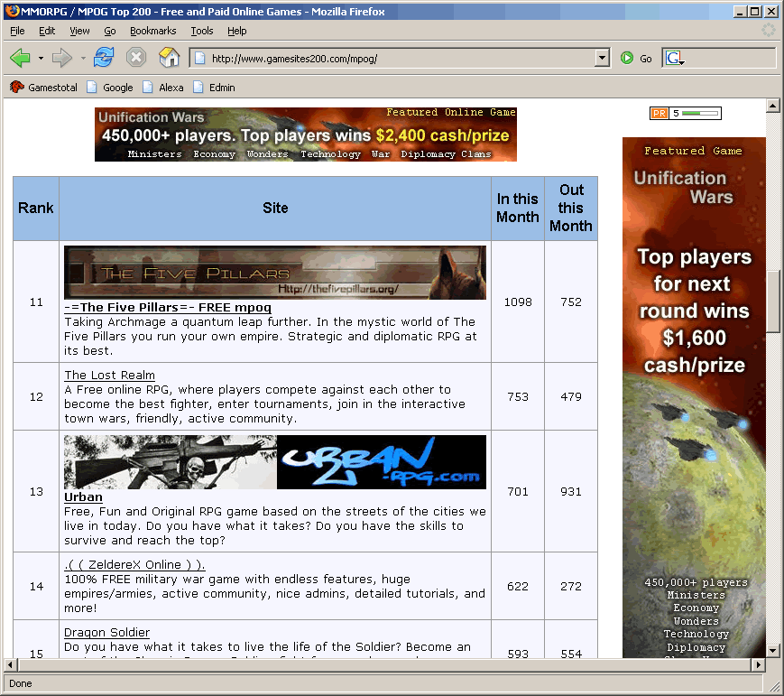Click the PageRank indicator bar
The height and width of the screenshot is (696, 784).
point(686,113)
